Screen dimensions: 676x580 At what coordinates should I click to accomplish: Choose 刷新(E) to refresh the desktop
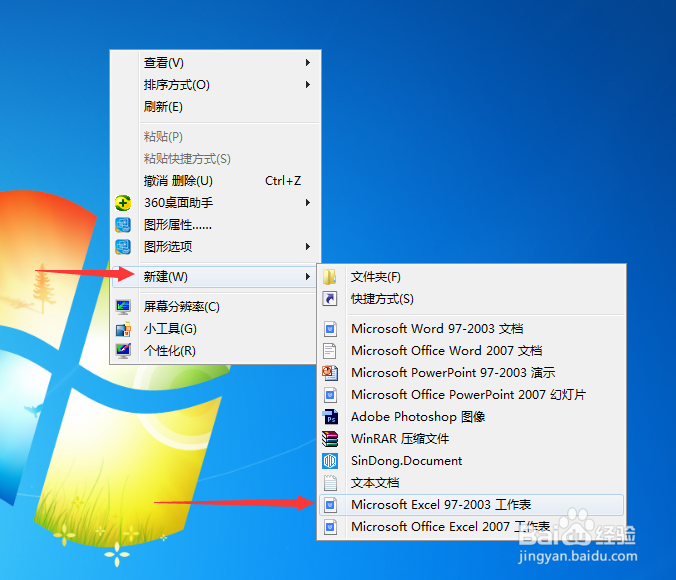[216, 107]
